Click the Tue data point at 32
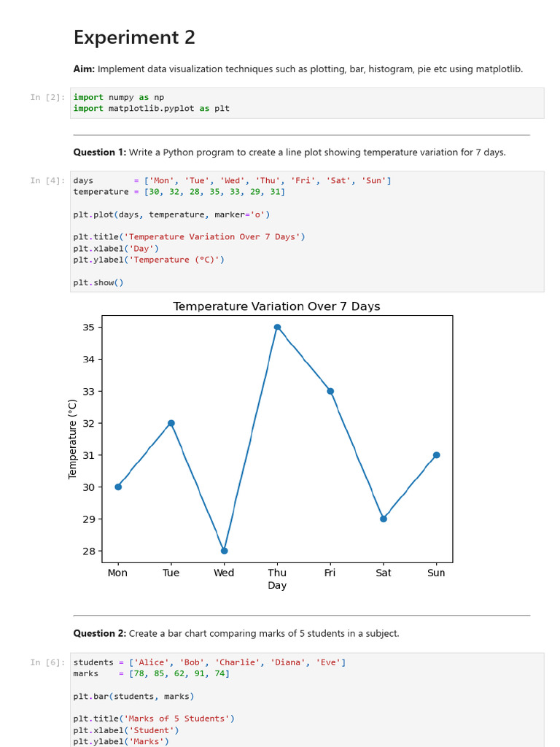The width and height of the screenshot is (560, 747). click(x=171, y=423)
